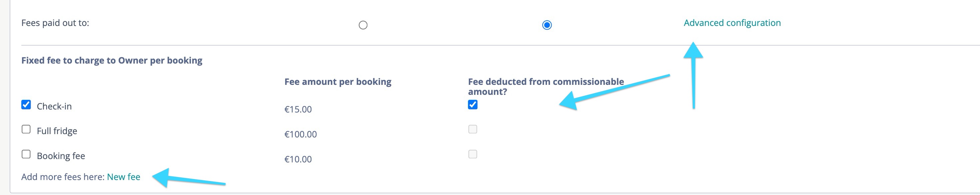Click the €10.00 Booking fee amount
The height and width of the screenshot is (195, 980).
(x=298, y=159)
